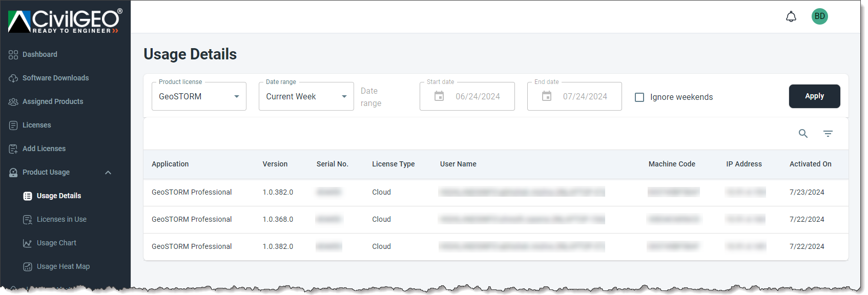Image resolution: width=868 pixels, height=295 pixels.
Task: Open the notifications bell
Action: tap(791, 16)
